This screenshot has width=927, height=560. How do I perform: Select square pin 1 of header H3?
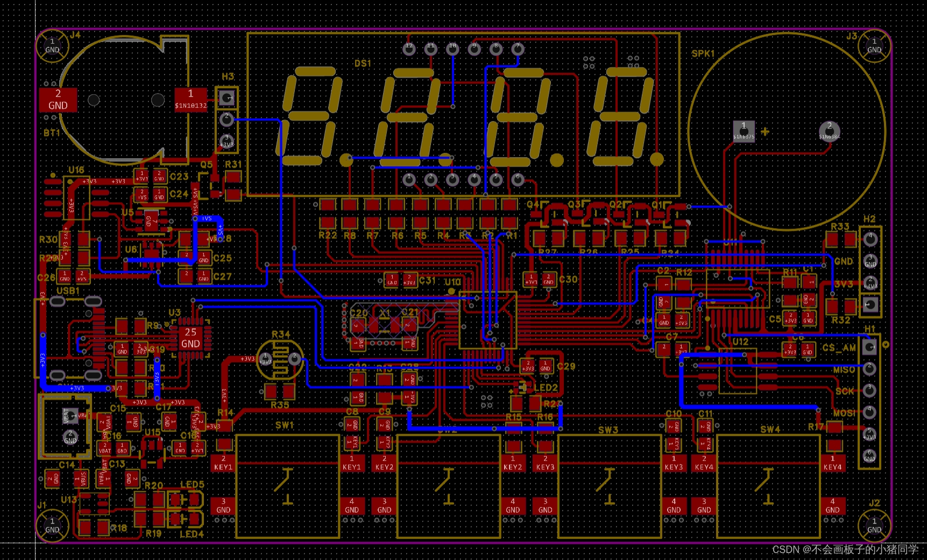coord(227,98)
